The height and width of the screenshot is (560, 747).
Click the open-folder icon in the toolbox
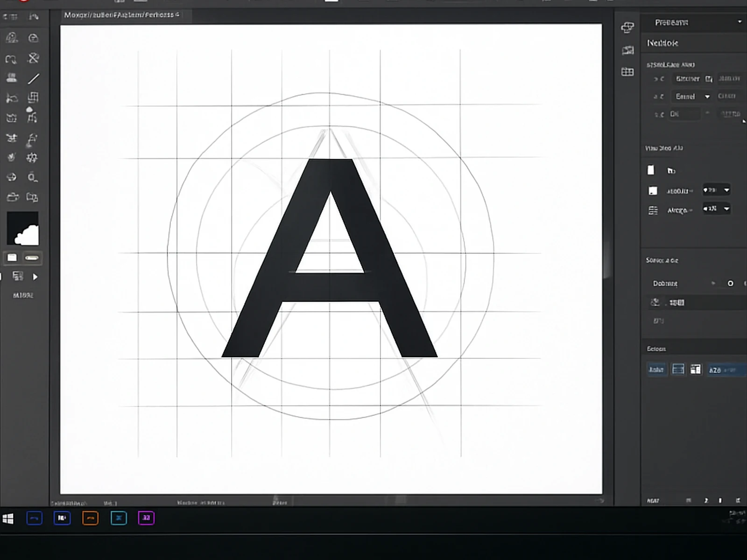coord(12,197)
